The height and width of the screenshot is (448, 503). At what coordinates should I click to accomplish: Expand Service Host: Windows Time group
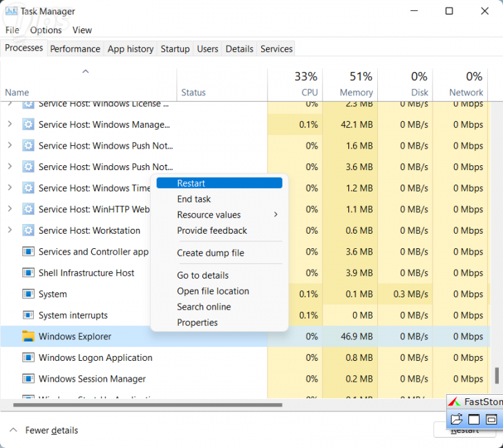tap(10, 188)
